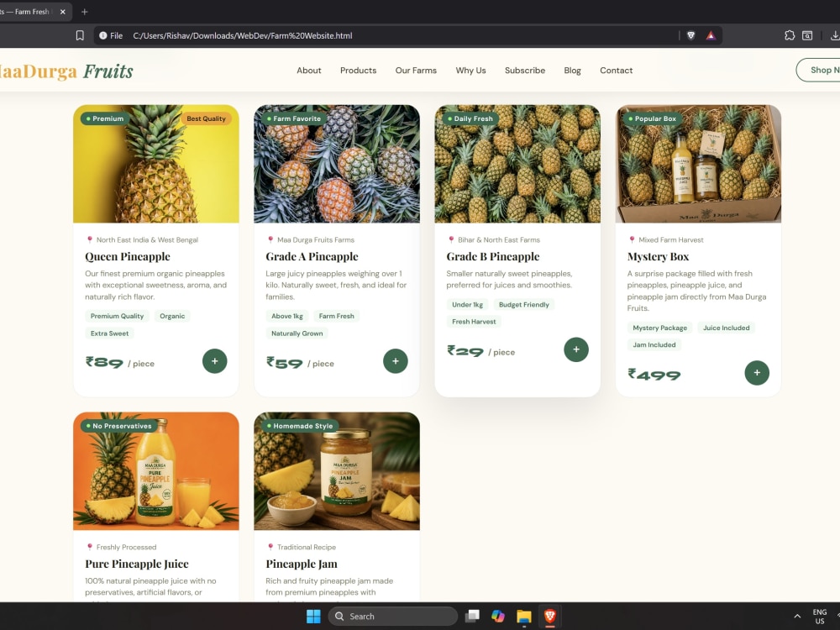Launch Copilot from the taskbar

498,616
